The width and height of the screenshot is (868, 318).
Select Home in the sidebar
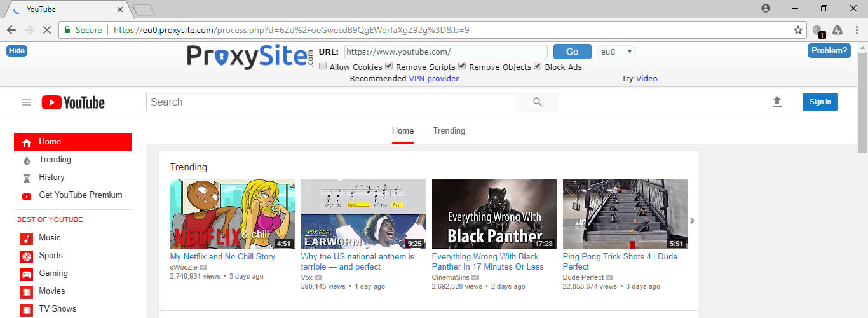tap(73, 142)
